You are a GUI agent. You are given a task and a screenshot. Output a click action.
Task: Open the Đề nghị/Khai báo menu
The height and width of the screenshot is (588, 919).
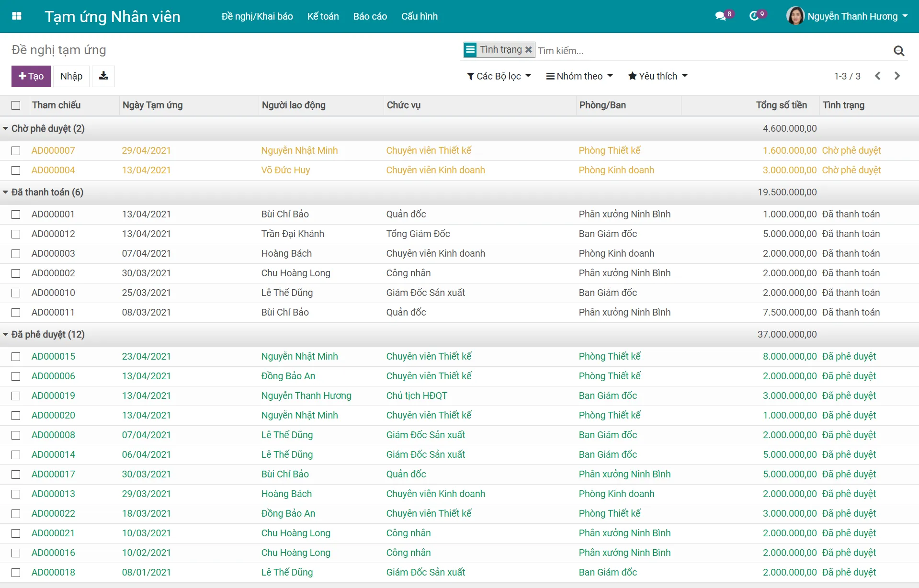[x=257, y=16]
